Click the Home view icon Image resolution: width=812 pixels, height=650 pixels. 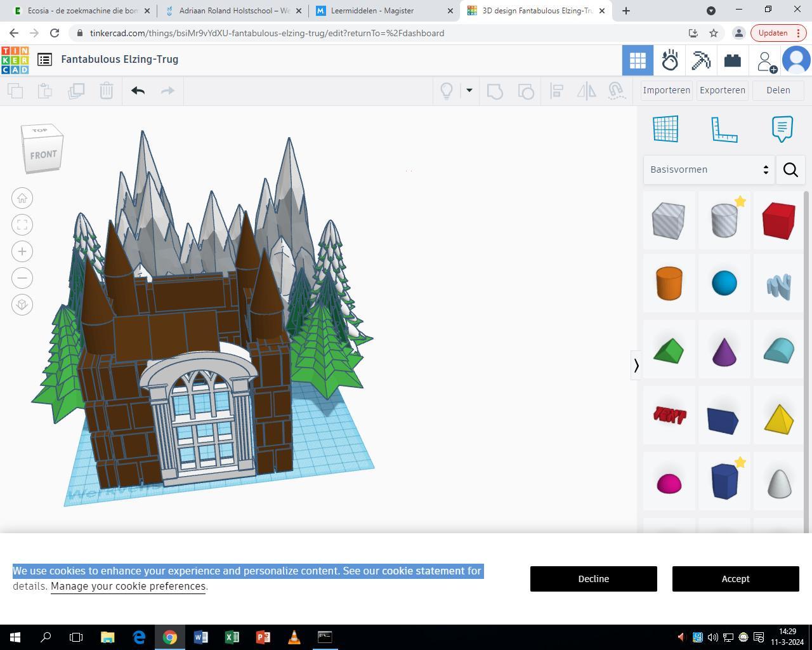click(x=22, y=198)
